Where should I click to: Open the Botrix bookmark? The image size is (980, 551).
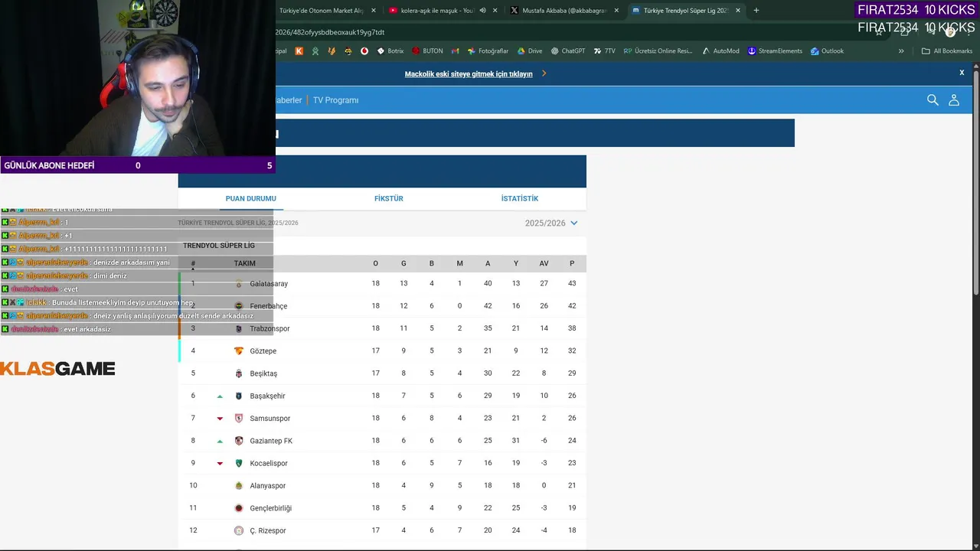click(390, 51)
